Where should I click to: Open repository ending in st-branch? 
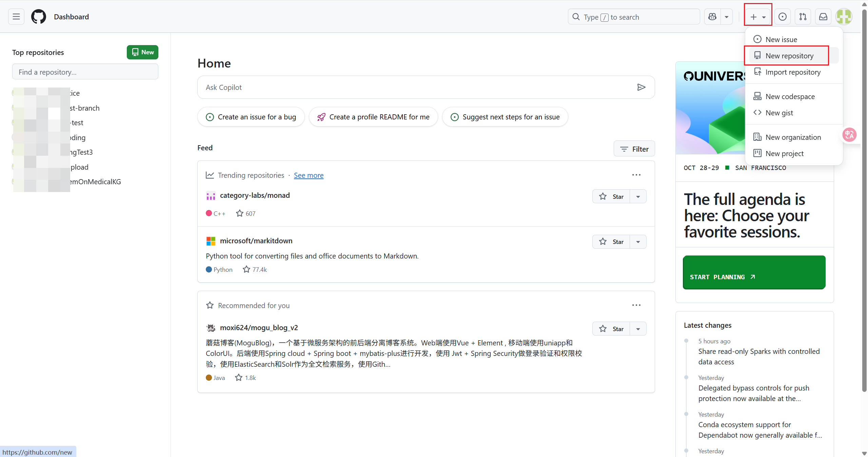pos(84,108)
